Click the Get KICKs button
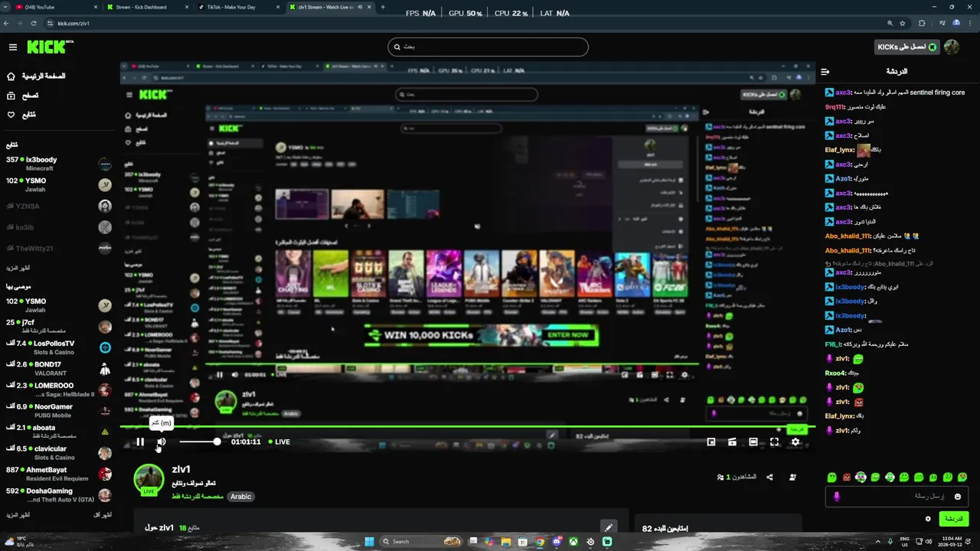Image resolution: width=980 pixels, height=551 pixels. point(906,47)
